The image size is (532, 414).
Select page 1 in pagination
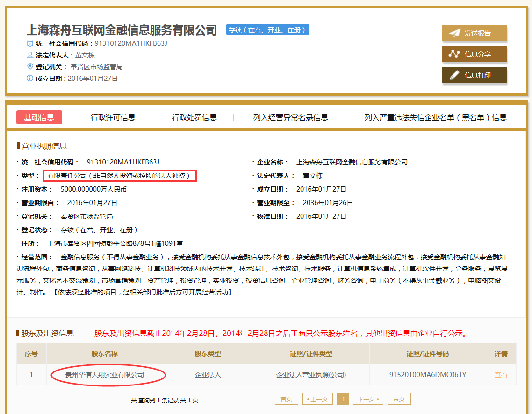(343, 399)
